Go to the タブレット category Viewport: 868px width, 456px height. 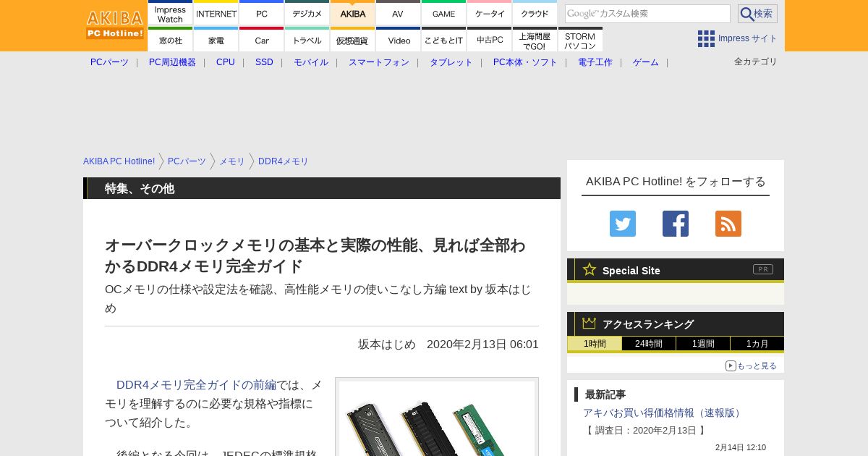point(451,62)
